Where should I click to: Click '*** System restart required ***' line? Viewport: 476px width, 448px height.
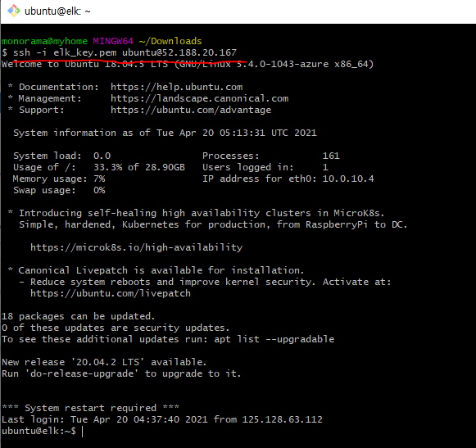coord(90,408)
